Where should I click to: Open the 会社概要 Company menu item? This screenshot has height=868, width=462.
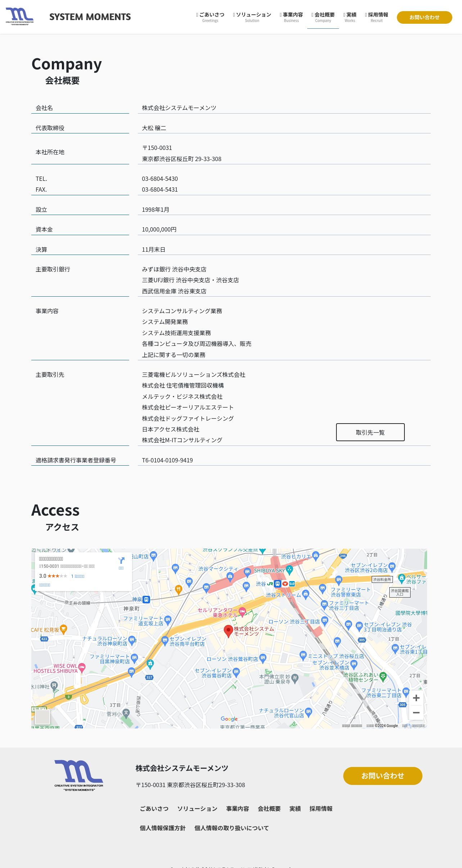[x=323, y=17]
